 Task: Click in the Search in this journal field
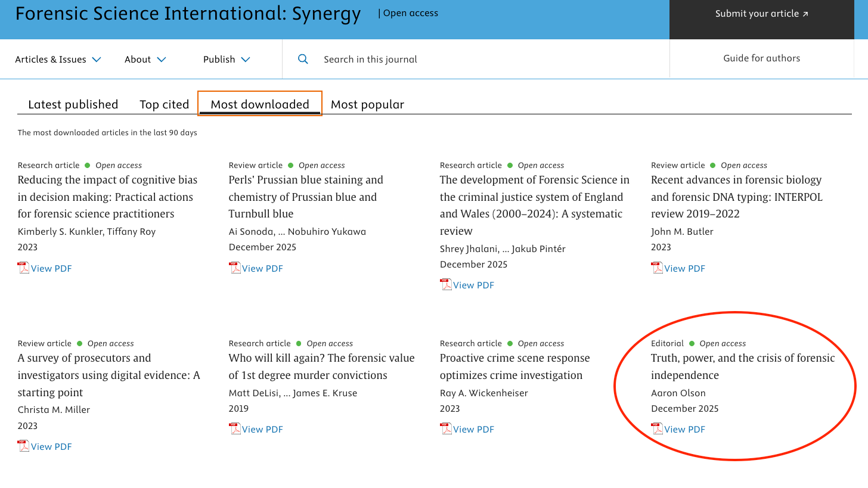(476, 59)
